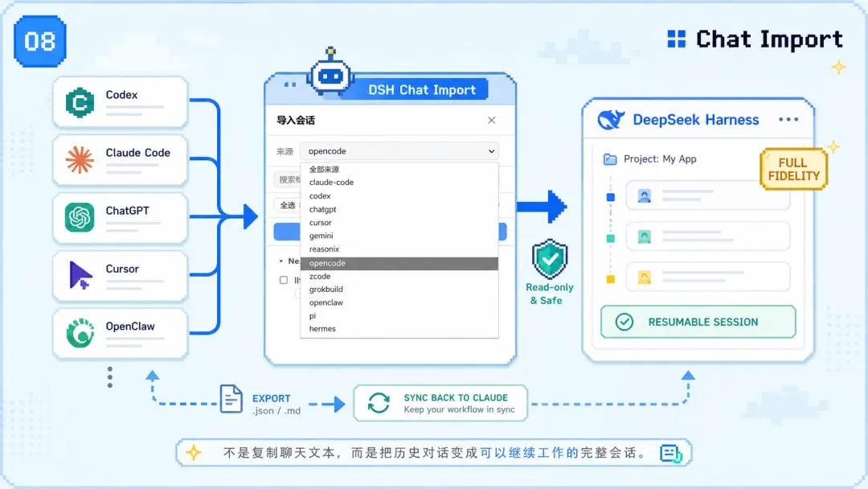Click the yellow timeline marker
This screenshot has width=868, height=489.
click(611, 280)
